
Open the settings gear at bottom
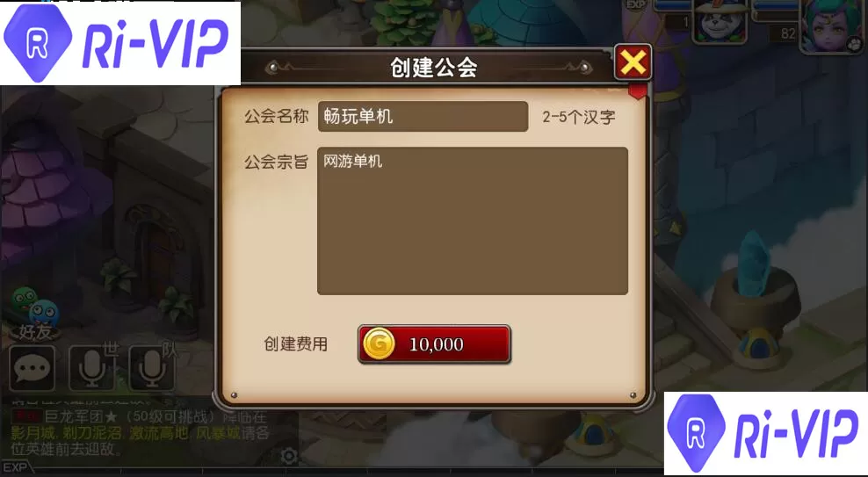click(288, 457)
